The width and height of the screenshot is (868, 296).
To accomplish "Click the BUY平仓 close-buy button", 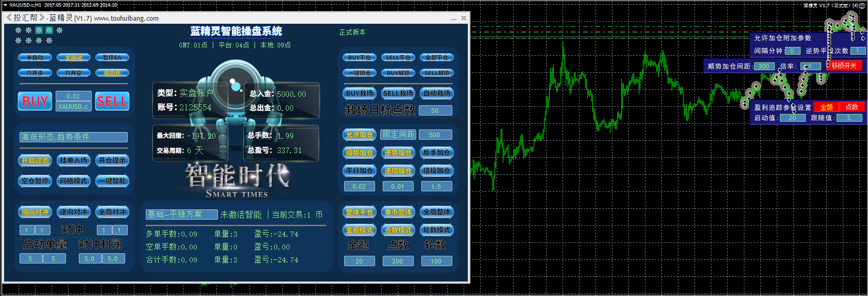I will point(360,58).
